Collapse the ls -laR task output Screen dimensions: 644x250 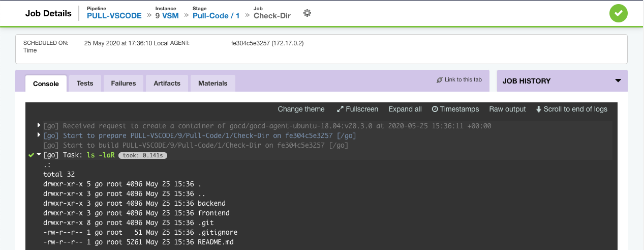(x=39, y=155)
